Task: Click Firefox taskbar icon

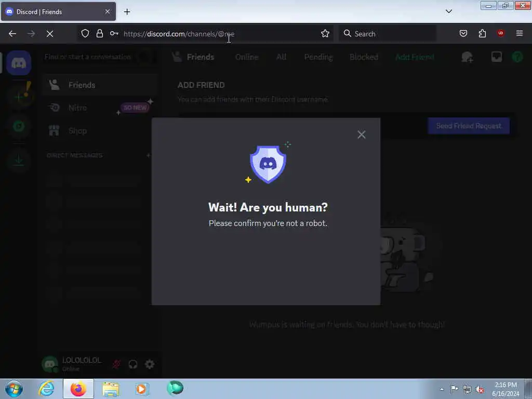Action: click(78, 389)
